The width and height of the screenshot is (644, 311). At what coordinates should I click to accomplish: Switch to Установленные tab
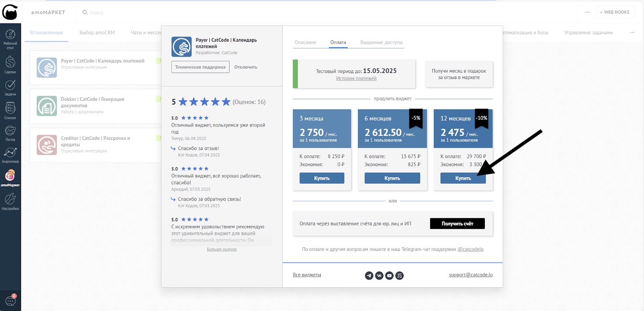[x=46, y=33]
